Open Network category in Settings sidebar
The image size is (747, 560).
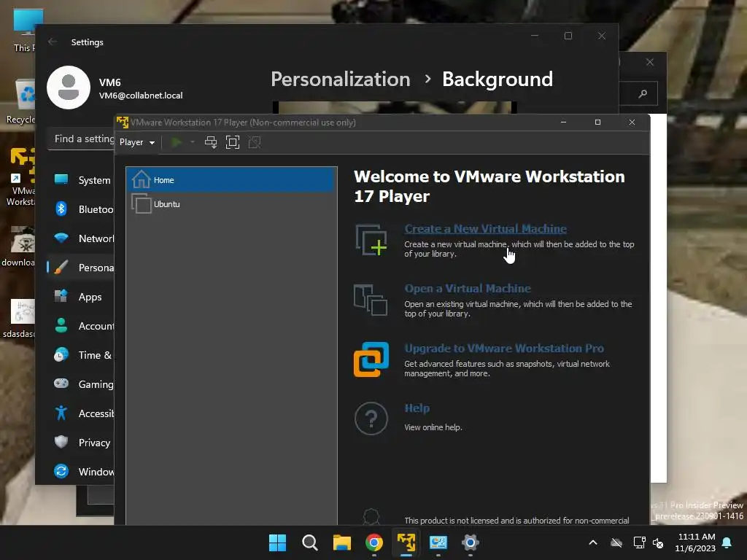coord(81,238)
